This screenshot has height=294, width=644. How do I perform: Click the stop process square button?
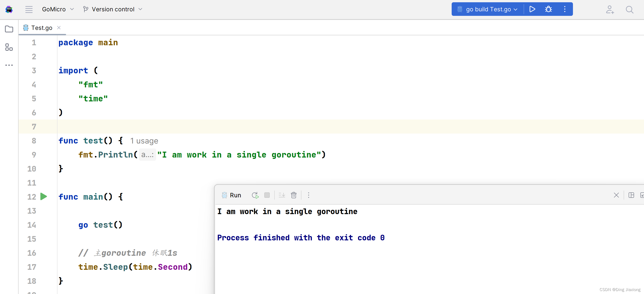[x=267, y=195]
